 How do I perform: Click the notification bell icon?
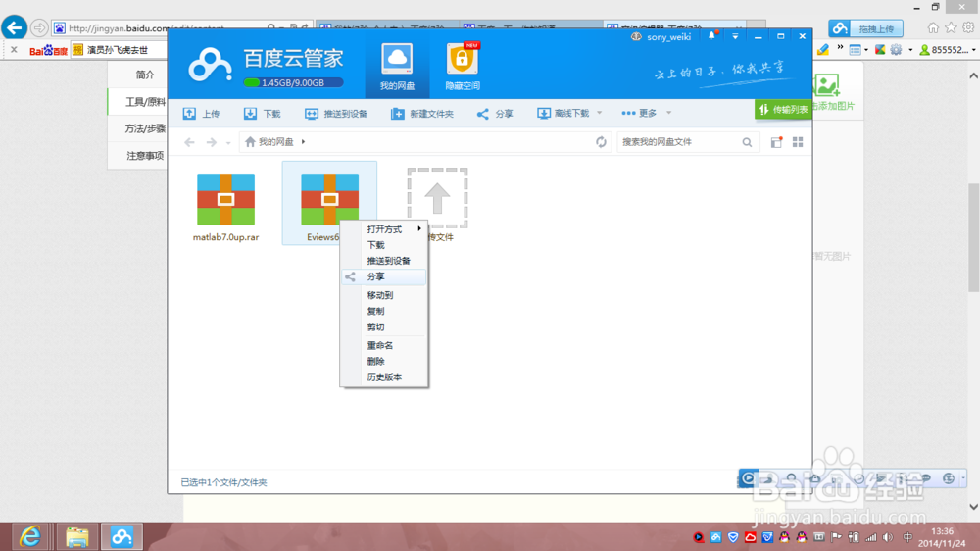pos(711,36)
